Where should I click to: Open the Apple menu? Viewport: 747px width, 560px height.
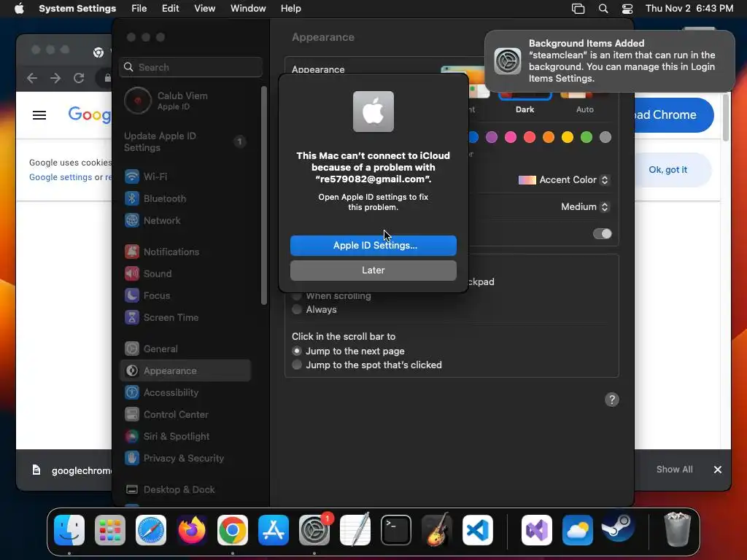pyautogui.click(x=19, y=9)
